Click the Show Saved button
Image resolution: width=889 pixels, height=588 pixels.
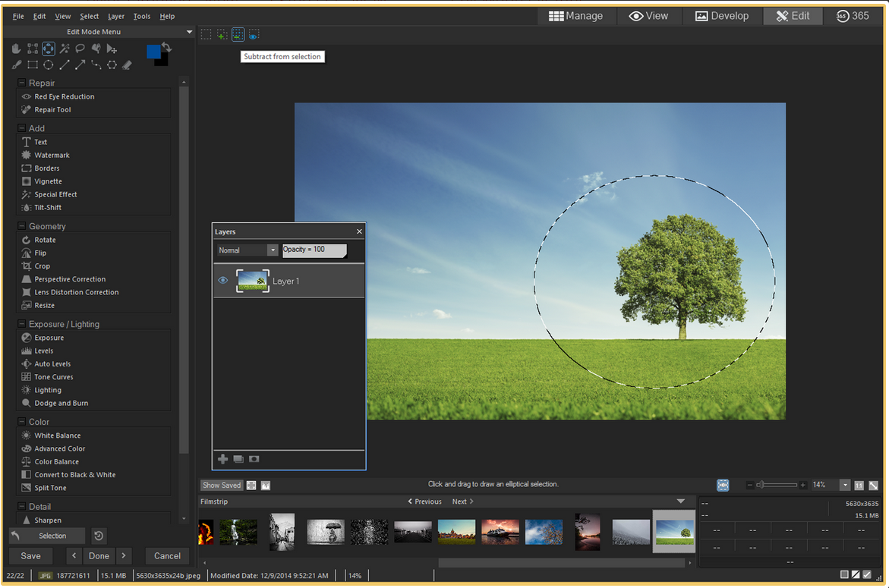[x=221, y=485]
